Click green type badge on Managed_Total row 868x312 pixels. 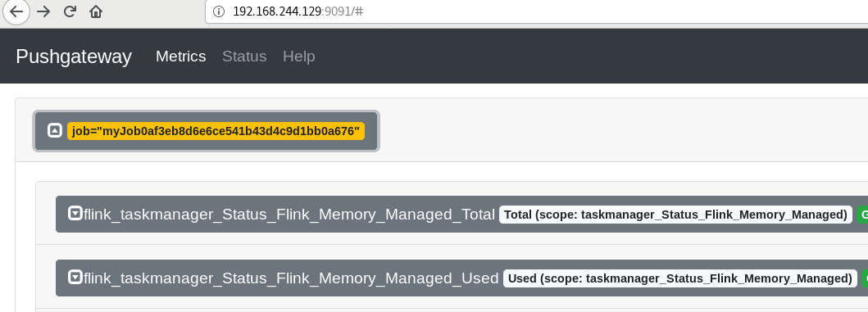862,215
